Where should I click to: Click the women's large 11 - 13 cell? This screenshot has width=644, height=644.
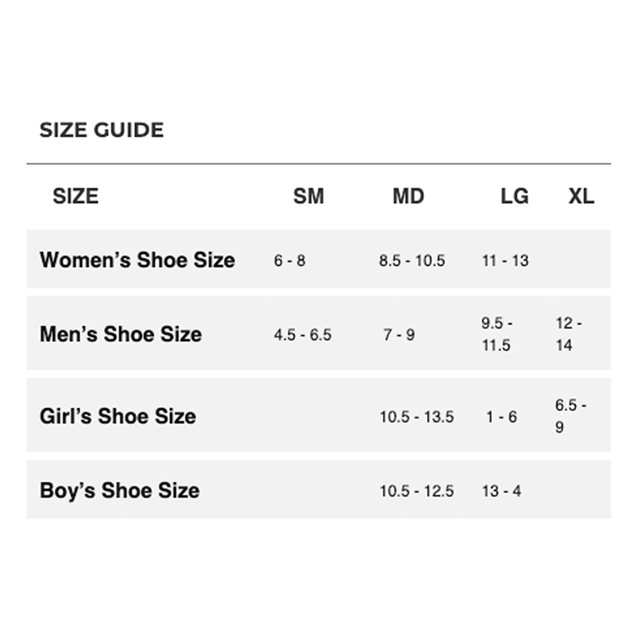(x=505, y=261)
